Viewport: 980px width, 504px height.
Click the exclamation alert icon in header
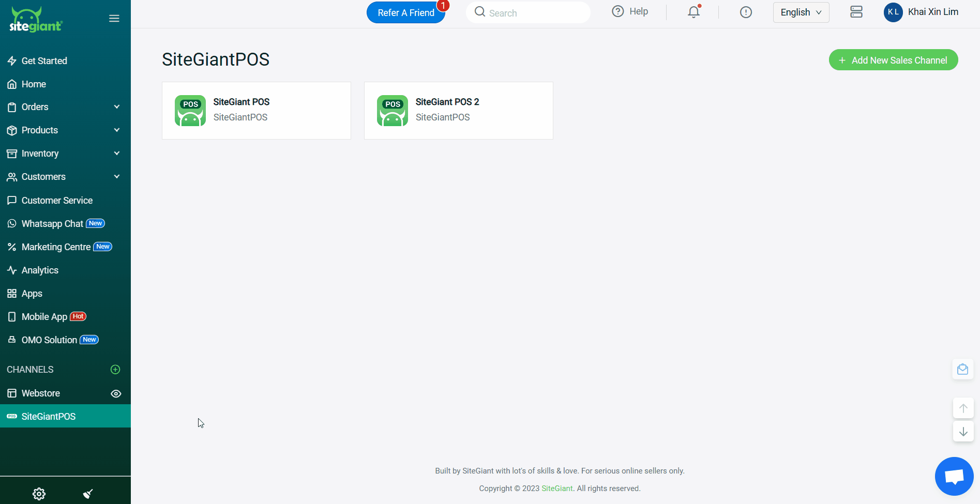(x=745, y=12)
